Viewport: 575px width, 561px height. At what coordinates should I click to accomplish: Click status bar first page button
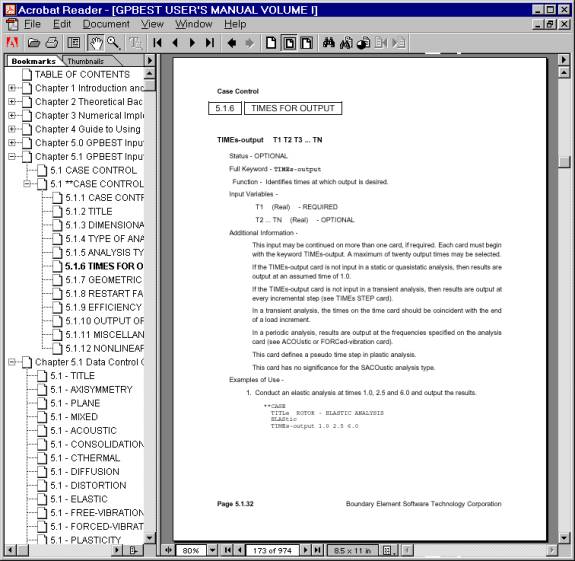tap(227, 550)
